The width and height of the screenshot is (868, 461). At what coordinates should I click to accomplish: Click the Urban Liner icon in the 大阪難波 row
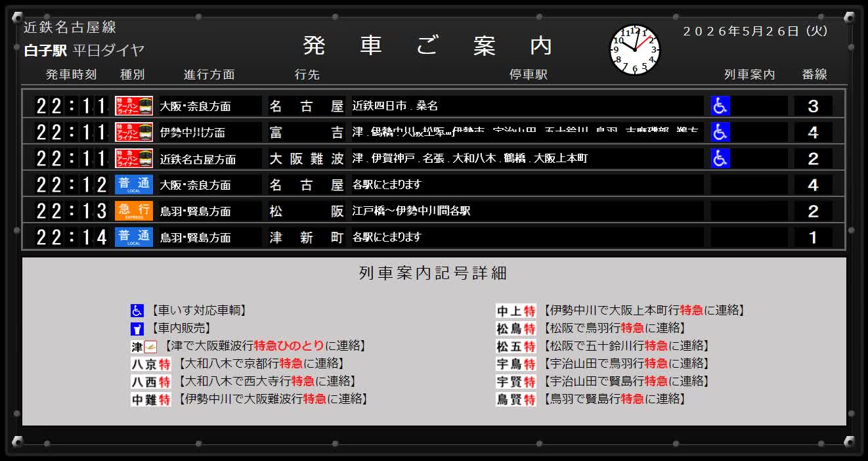click(134, 158)
